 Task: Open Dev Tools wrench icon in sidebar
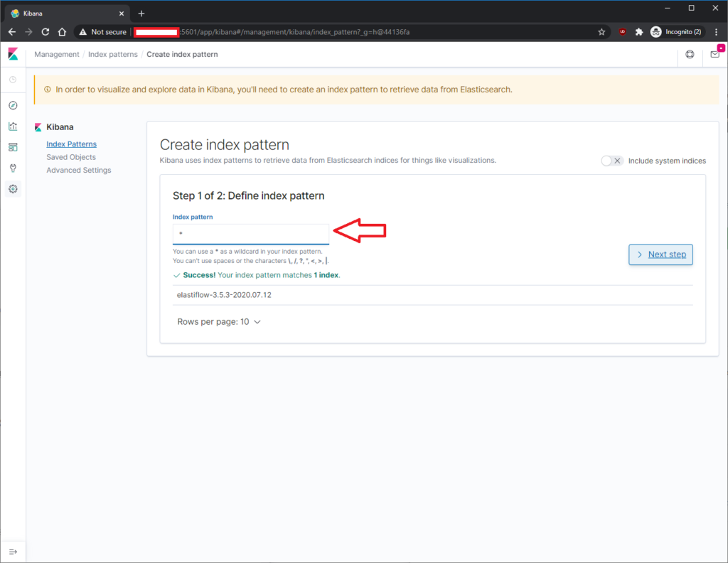tap(13, 168)
